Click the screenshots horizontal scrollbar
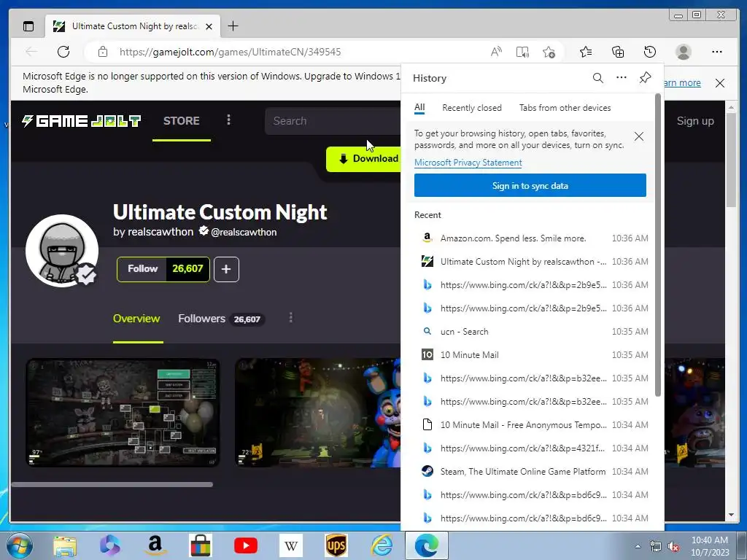The image size is (747, 560). coord(112,485)
